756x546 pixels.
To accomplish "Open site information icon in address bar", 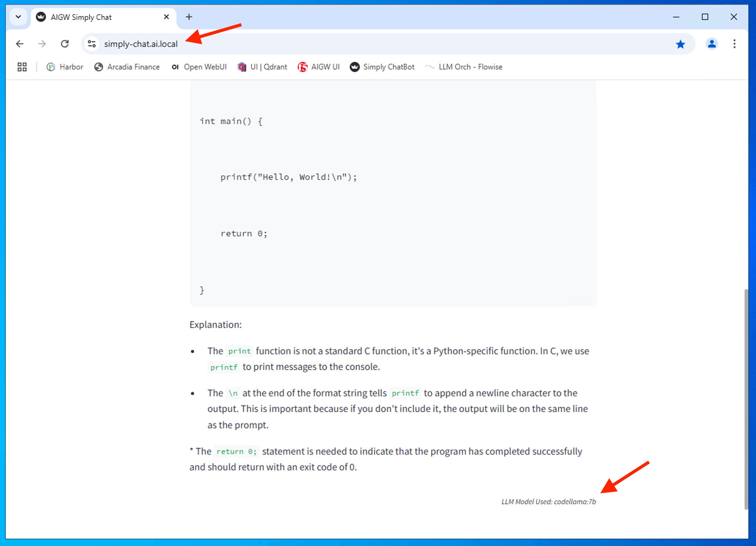I will [92, 44].
